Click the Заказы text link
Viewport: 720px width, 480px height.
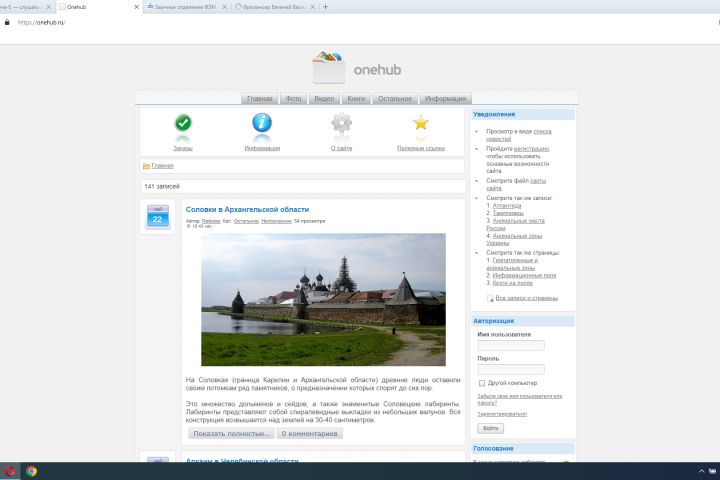click(183, 148)
